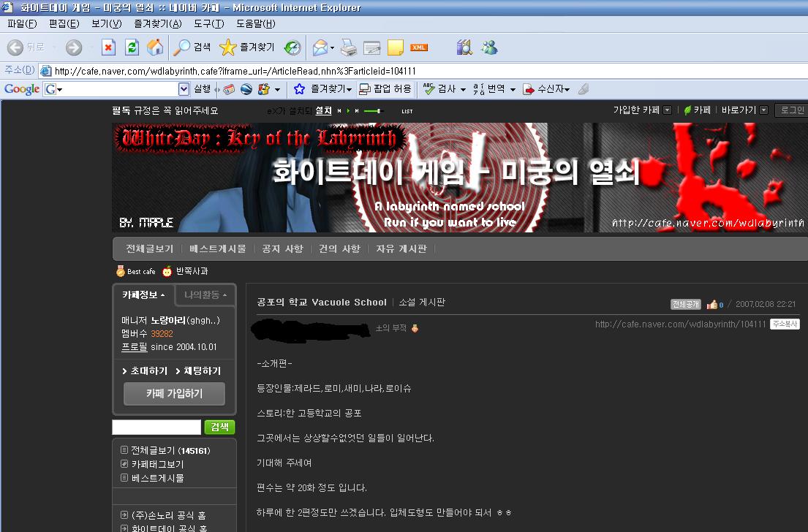Click the 실행 Google search button
The width and height of the screenshot is (808, 532).
coord(202,89)
